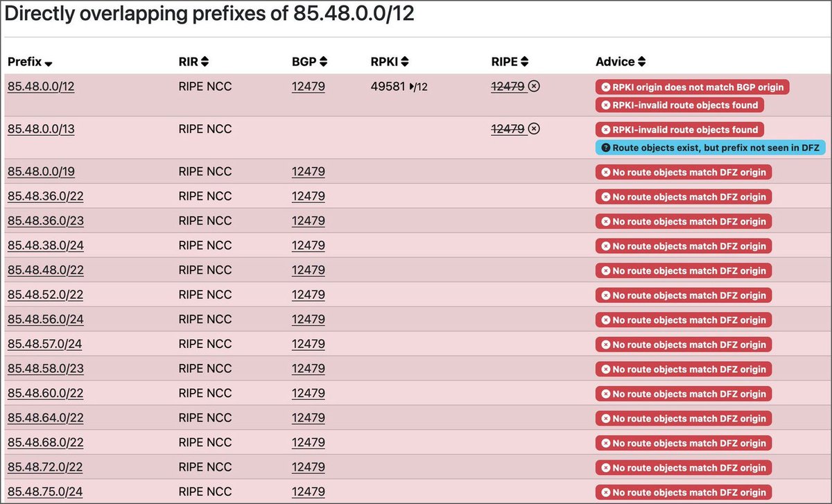Click the 'Route objects exist, but prefix not seen in DFZ' badge
This screenshot has width=832, height=504.
(x=712, y=147)
